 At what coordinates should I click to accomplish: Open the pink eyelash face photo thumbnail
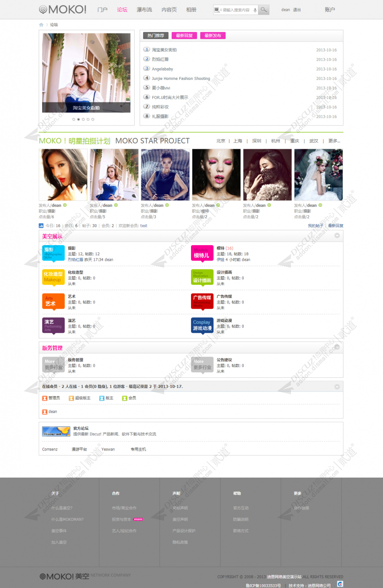[216, 175]
